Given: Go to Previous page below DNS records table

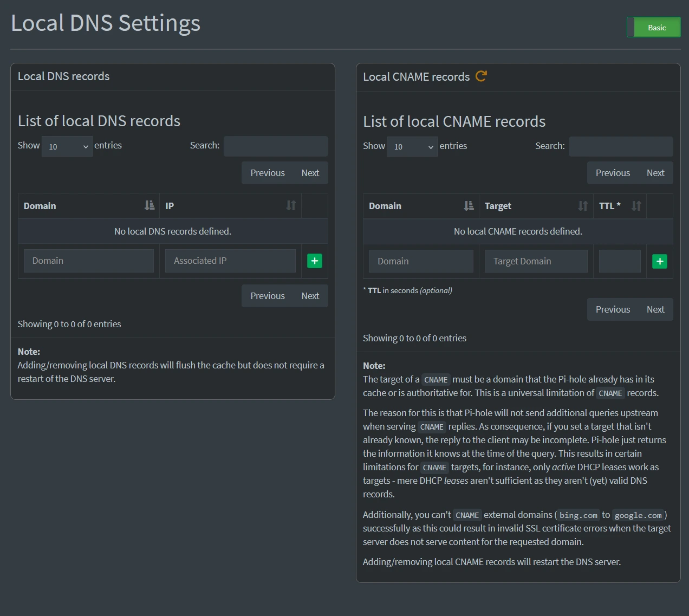Looking at the screenshot, I should pos(268,296).
